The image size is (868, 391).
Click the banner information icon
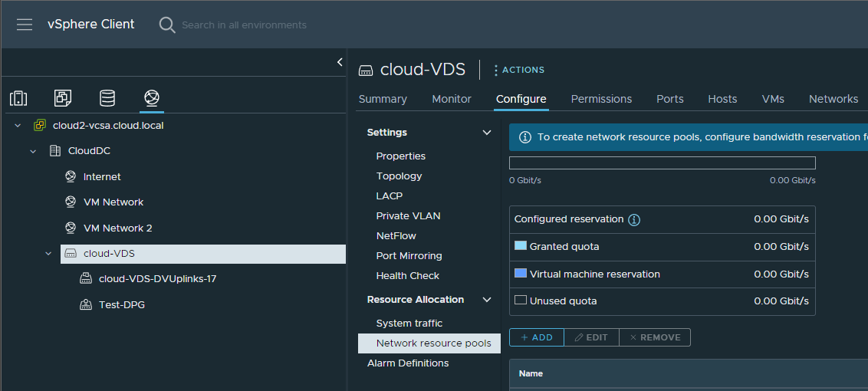point(525,137)
